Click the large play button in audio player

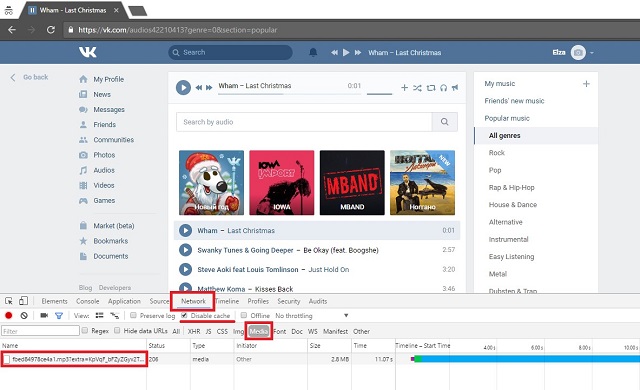click(183, 87)
